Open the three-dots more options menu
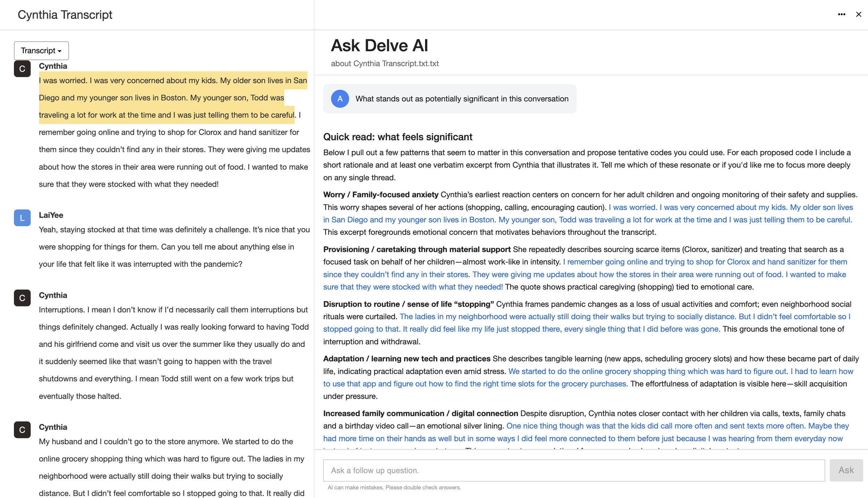 [841, 14]
